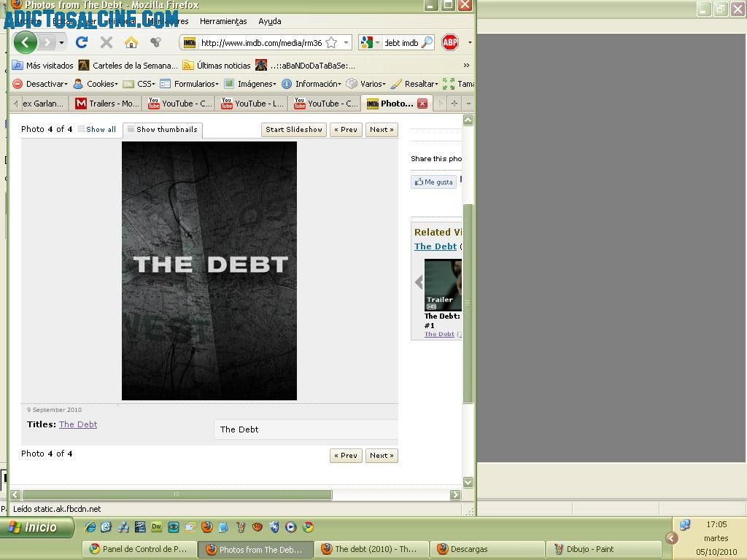The height and width of the screenshot is (560, 747).
Task: Open the CSS developer toolbar menu
Action: point(139,84)
